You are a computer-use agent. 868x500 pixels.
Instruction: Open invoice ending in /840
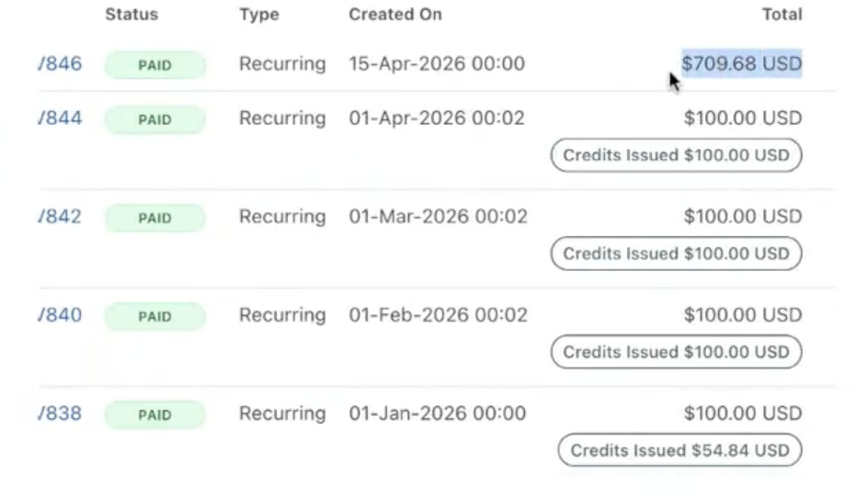coord(60,315)
